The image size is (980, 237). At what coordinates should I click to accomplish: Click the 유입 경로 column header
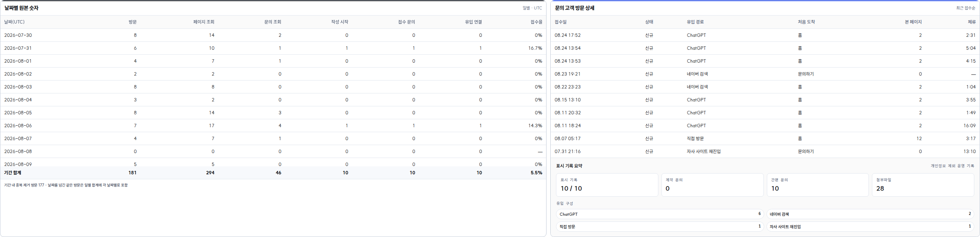point(695,22)
